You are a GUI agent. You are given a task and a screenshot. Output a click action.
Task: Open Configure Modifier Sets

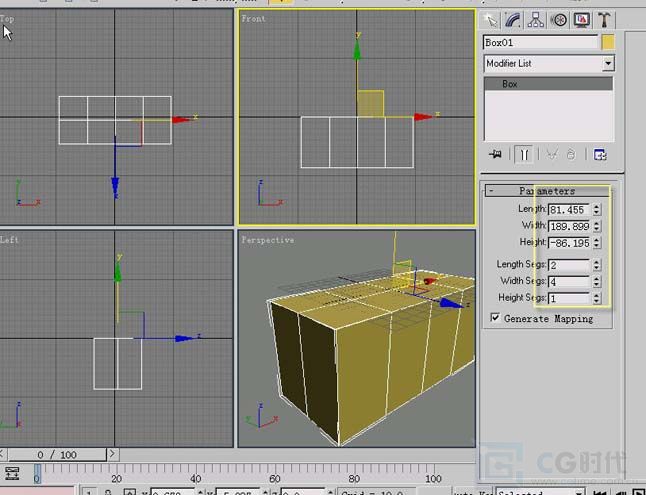(600, 155)
